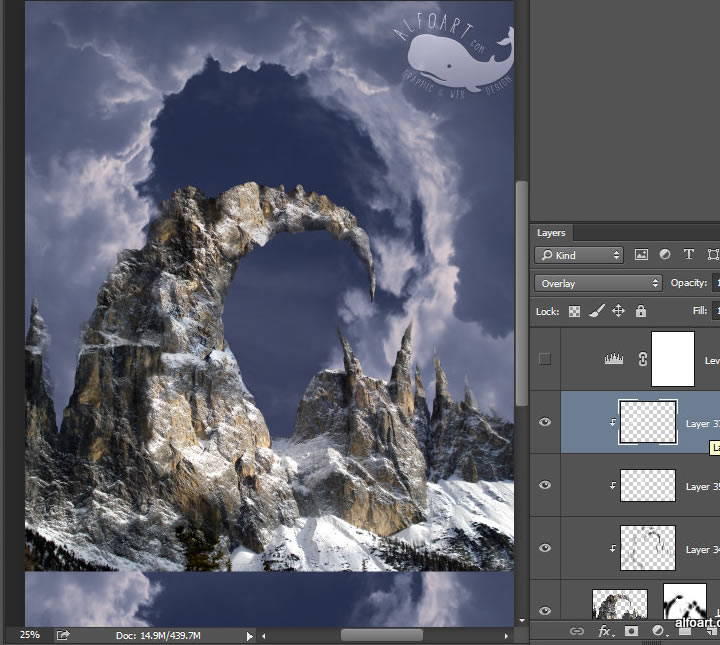
Task: Expand the document info status arrow
Action: (x=250, y=635)
